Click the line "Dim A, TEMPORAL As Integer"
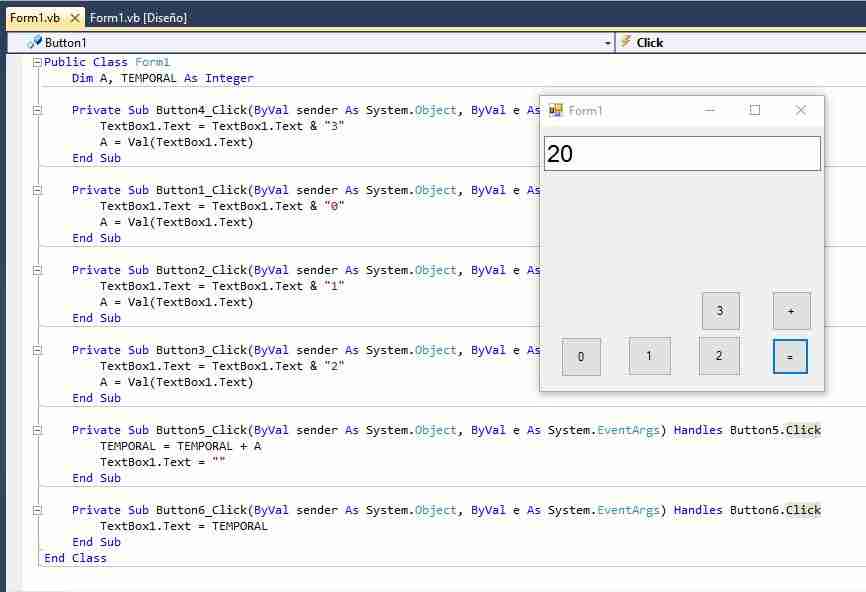 coord(162,78)
